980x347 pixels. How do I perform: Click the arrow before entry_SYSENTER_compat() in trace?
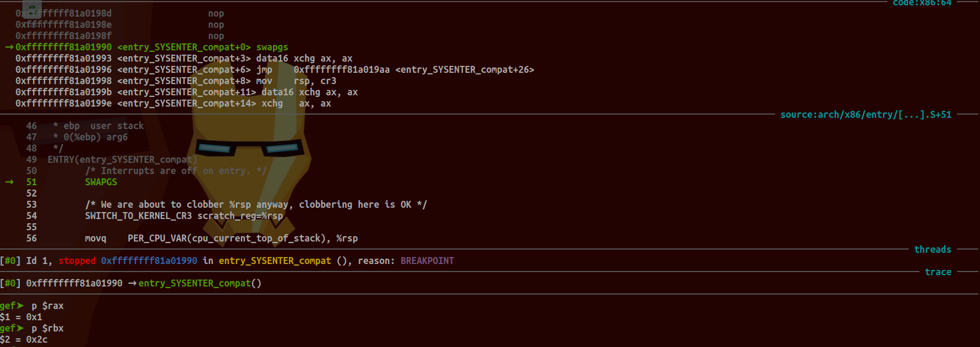[x=132, y=283]
